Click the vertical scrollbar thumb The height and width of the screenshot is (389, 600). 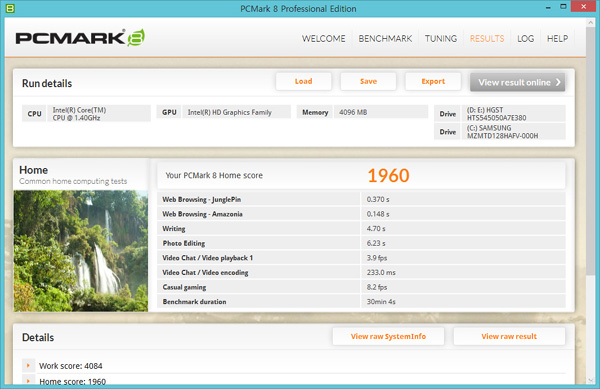pyautogui.click(x=590, y=150)
